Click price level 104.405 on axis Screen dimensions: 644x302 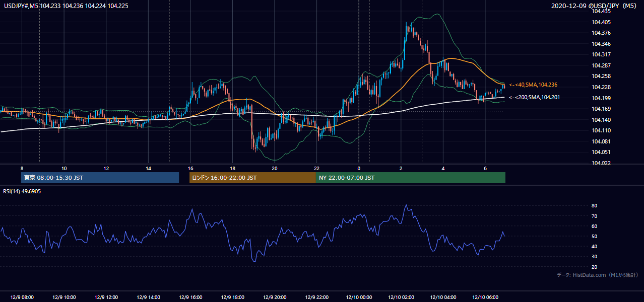(x=602, y=22)
